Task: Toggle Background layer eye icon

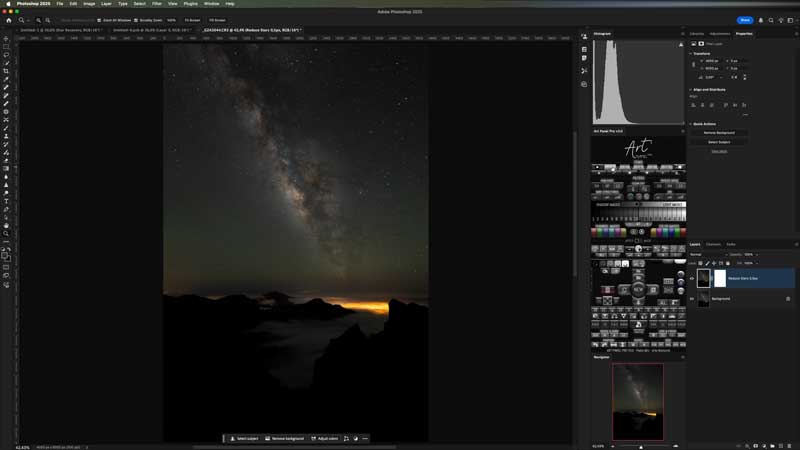Action: pyautogui.click(x=692, y=298)
